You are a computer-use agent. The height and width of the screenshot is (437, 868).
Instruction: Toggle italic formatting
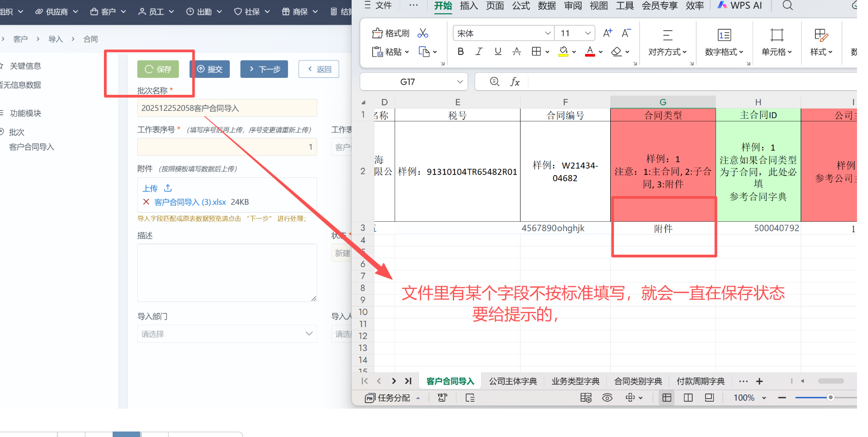(479, 52)
